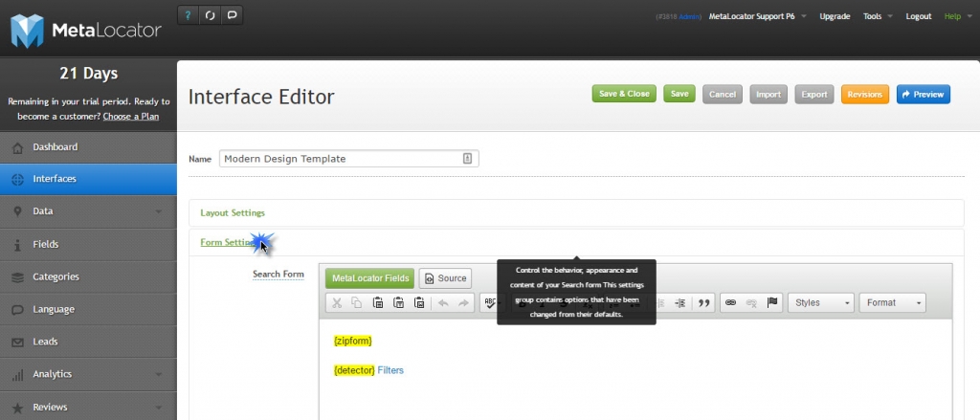Click the question mark help icon
The height and width of the screenshot is (420, 980).
pyautogui.click(x=188, y=15)
